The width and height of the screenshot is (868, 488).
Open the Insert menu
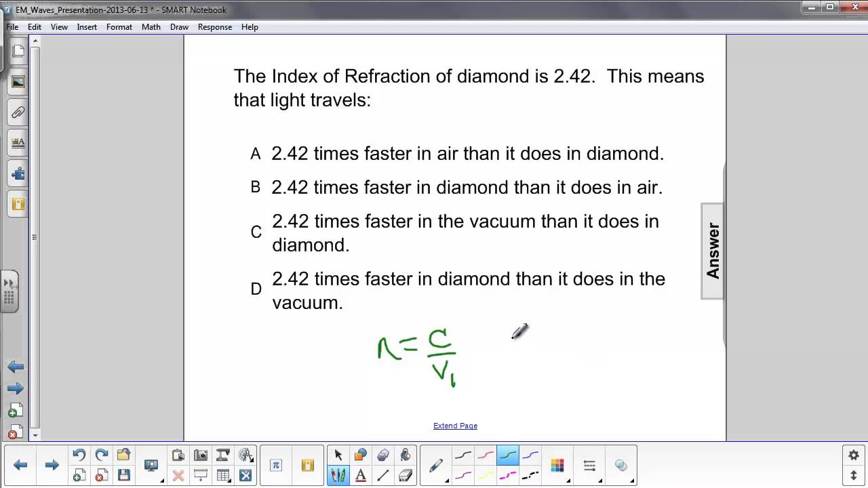tap(87, 27)
